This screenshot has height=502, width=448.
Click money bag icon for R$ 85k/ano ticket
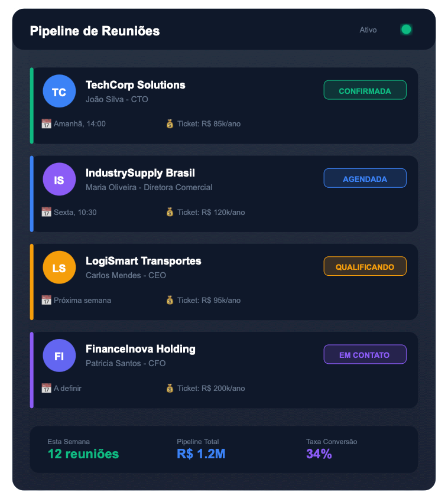point(170,124)
